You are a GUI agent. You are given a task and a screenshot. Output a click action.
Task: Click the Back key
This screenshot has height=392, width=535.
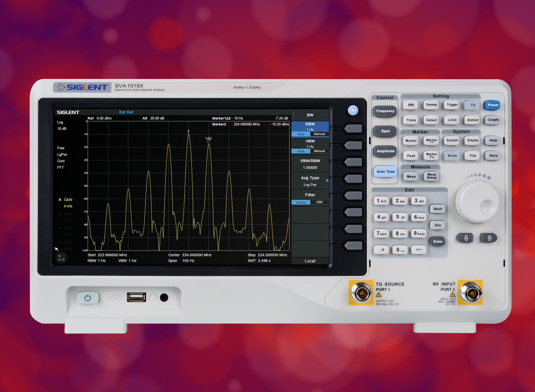pyautogui.click(x=438, y=209)
